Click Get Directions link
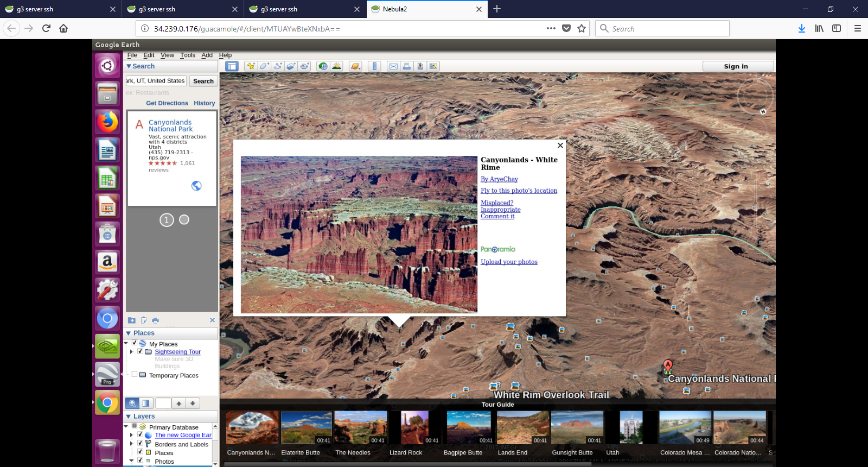868x467 pixels. (167, 103)
